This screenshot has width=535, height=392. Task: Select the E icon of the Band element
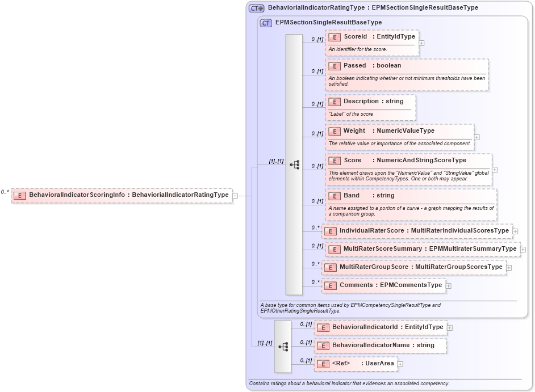coord(335,196)
